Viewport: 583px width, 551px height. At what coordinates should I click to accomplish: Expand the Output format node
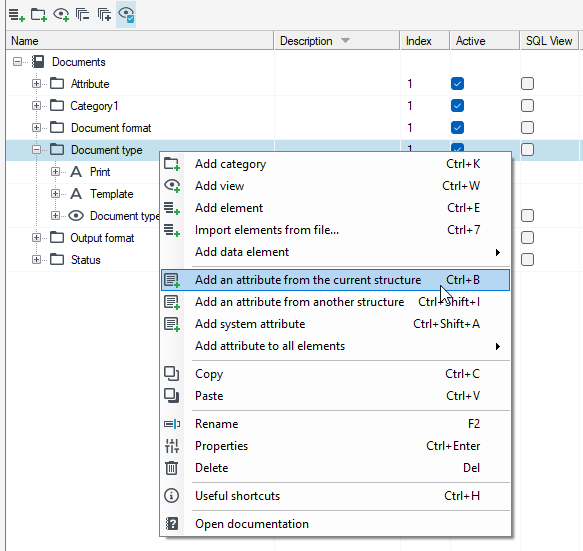36,238
